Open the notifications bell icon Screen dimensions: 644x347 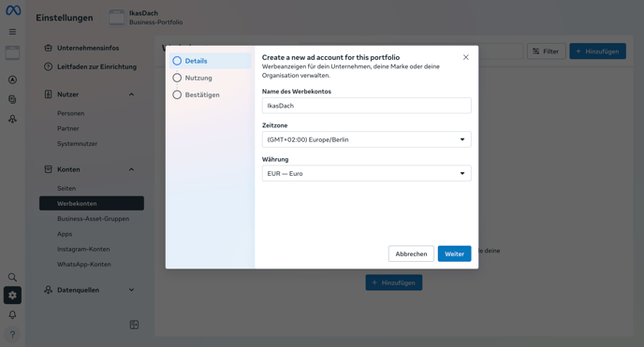pos(13,314)
